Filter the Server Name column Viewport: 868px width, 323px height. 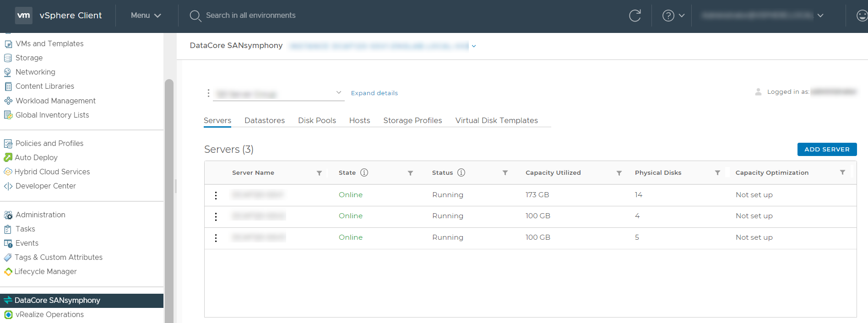click(319, 173)
